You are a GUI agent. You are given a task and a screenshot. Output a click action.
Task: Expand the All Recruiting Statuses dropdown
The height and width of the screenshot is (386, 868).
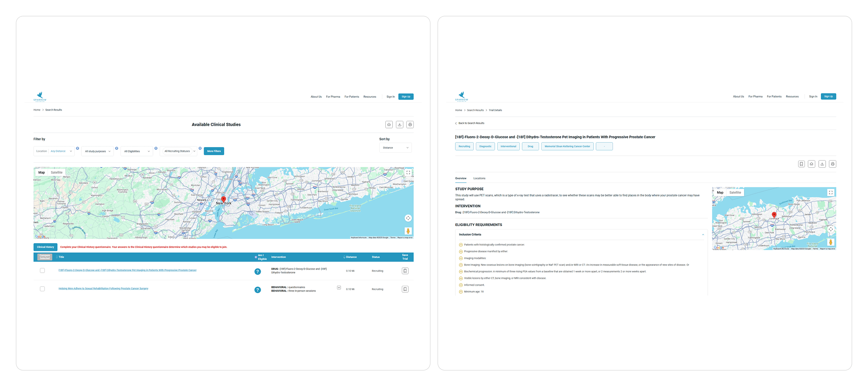179,151
